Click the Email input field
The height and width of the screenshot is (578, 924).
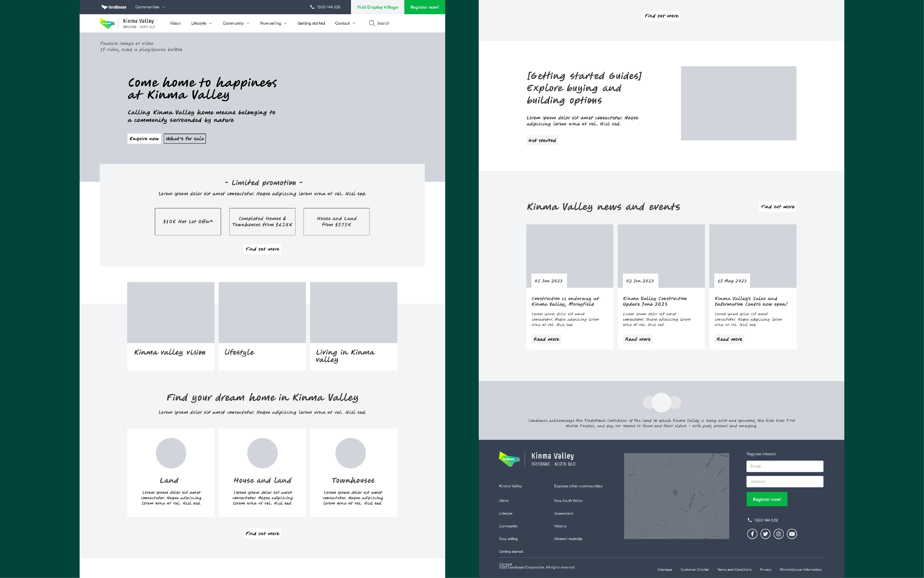click(x=785, y=466)
